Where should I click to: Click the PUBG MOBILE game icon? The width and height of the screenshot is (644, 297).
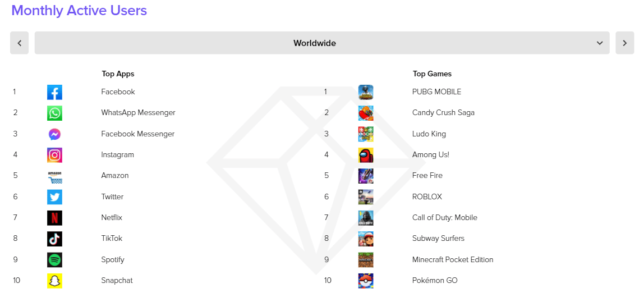click(366, 92)
